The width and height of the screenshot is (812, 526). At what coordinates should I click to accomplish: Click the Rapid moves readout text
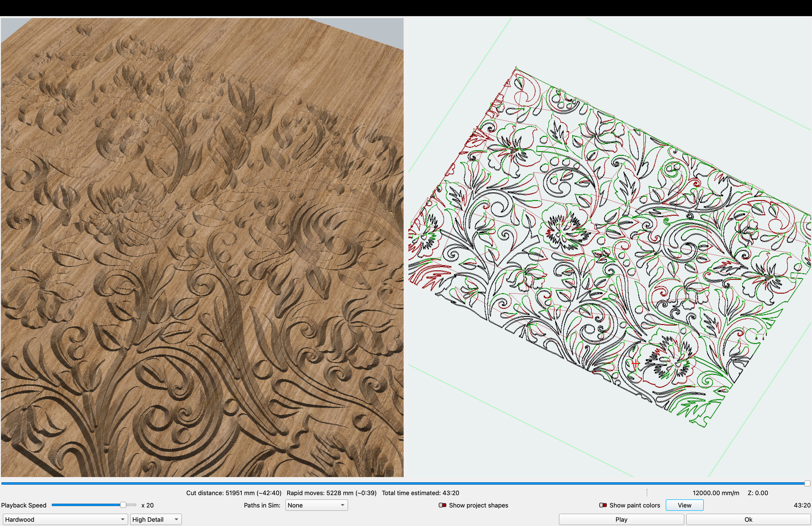click(x=331, y=493)
